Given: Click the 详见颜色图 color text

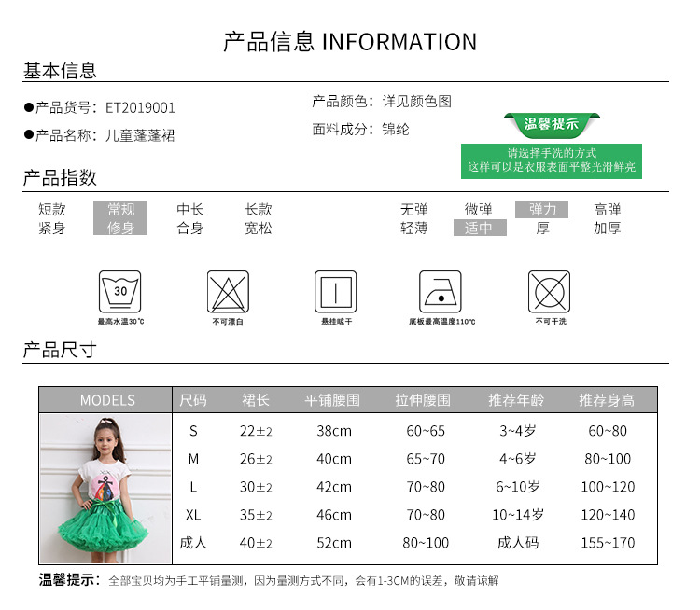Looking at the screenshot, I should coord(416,102).
